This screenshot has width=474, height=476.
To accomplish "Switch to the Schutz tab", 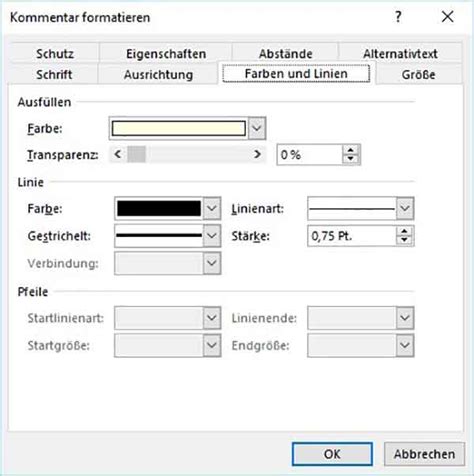I will click(x=55, y=53).
